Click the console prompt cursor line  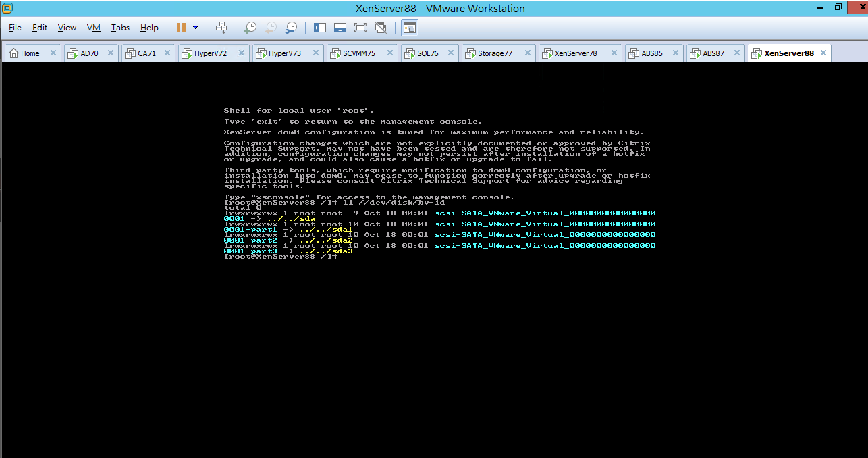pyautogui.click(x=286, y=257)
